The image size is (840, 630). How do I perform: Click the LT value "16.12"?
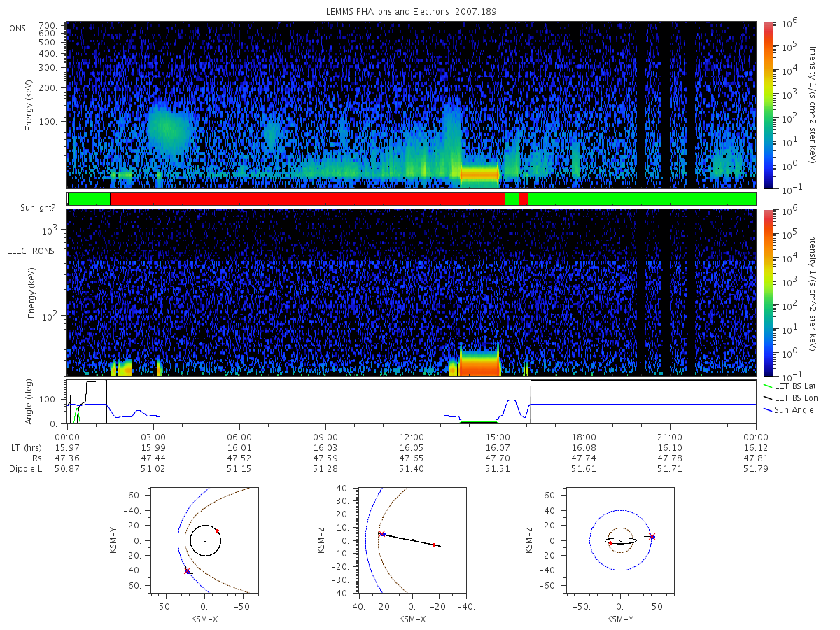[756, 448]
